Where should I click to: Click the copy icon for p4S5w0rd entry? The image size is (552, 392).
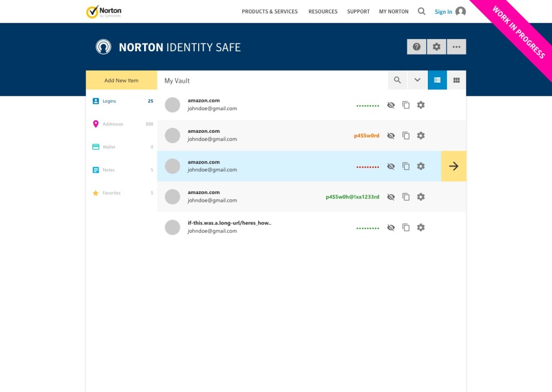406,136
